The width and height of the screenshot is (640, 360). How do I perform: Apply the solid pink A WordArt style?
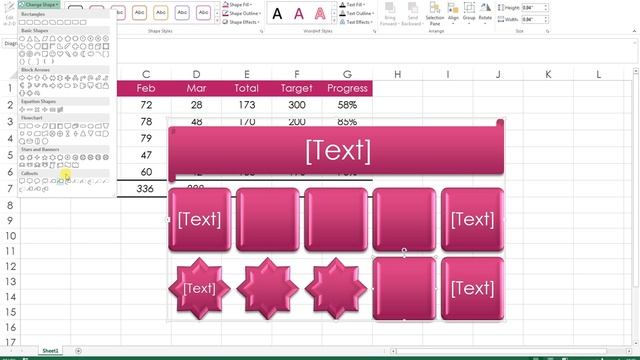click(299, 14)
